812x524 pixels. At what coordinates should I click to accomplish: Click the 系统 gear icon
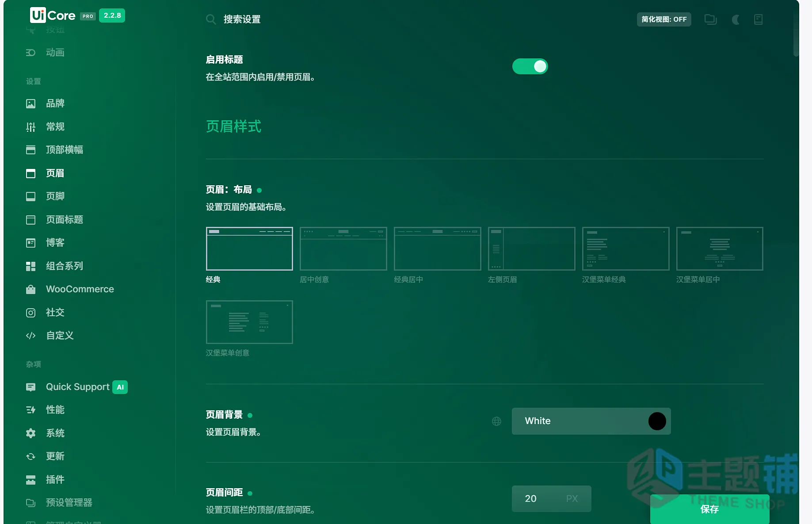coord(30,433)
